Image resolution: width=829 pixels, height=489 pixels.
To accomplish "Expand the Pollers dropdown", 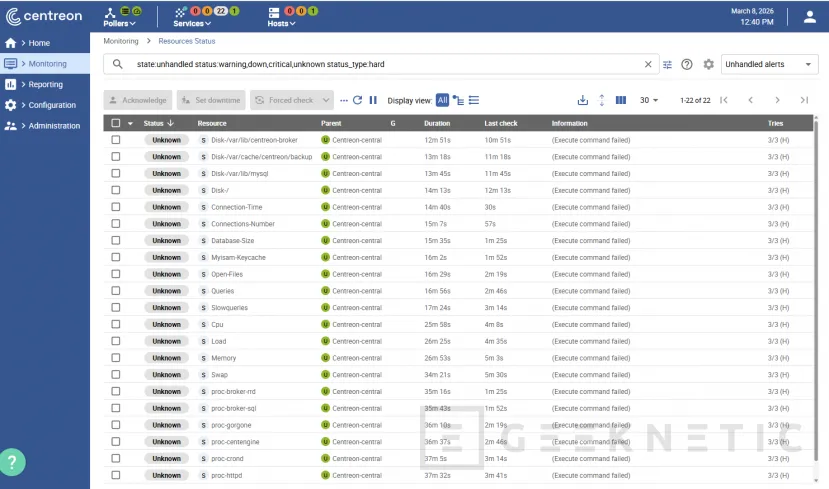I will (x=119, y=24).
